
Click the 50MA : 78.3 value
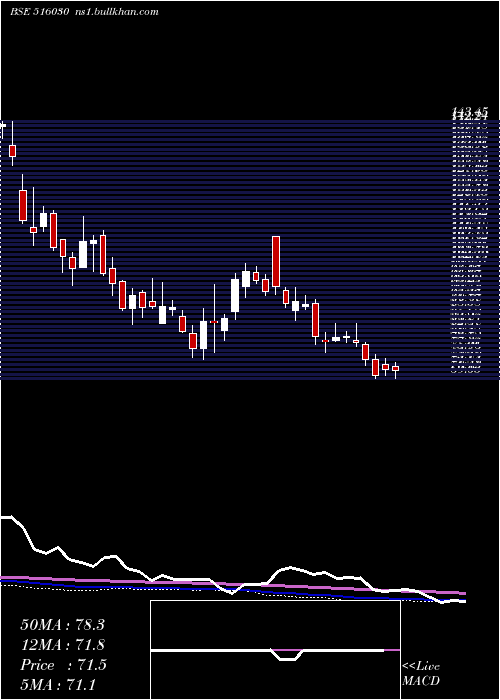tap(62, 625)
